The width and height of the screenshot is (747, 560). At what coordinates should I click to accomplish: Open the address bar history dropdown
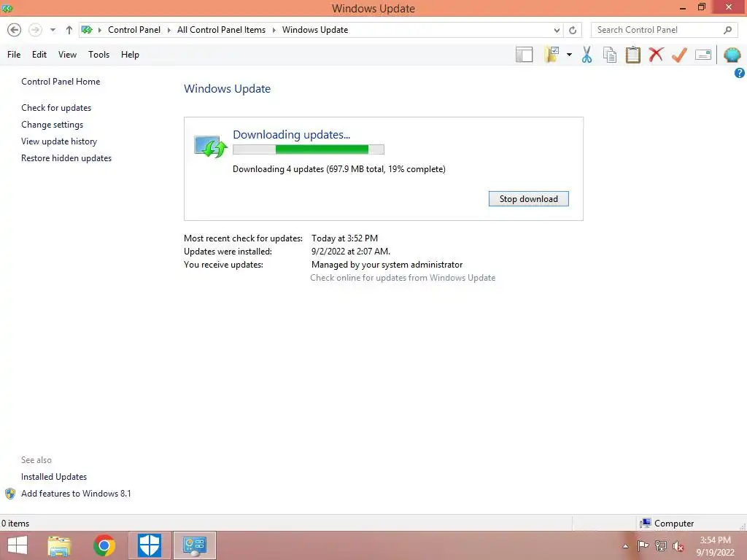[557, 30]
